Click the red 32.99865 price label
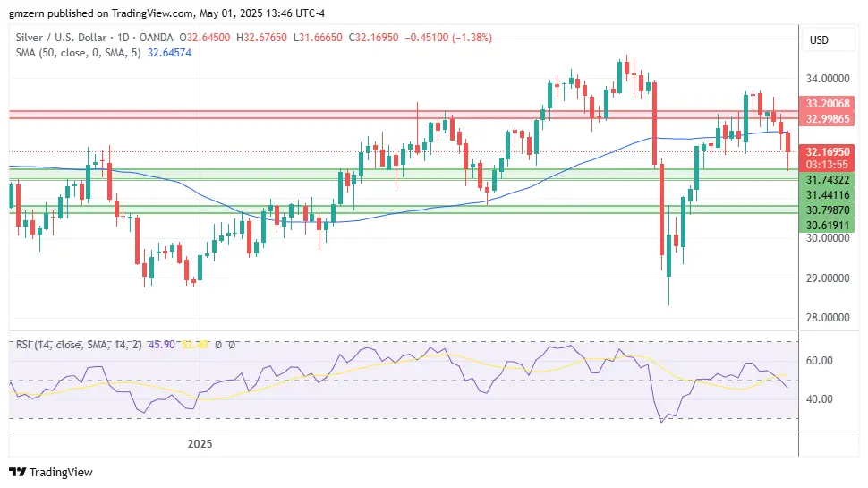This screenshot has width=868, height=488. (827, 118)
